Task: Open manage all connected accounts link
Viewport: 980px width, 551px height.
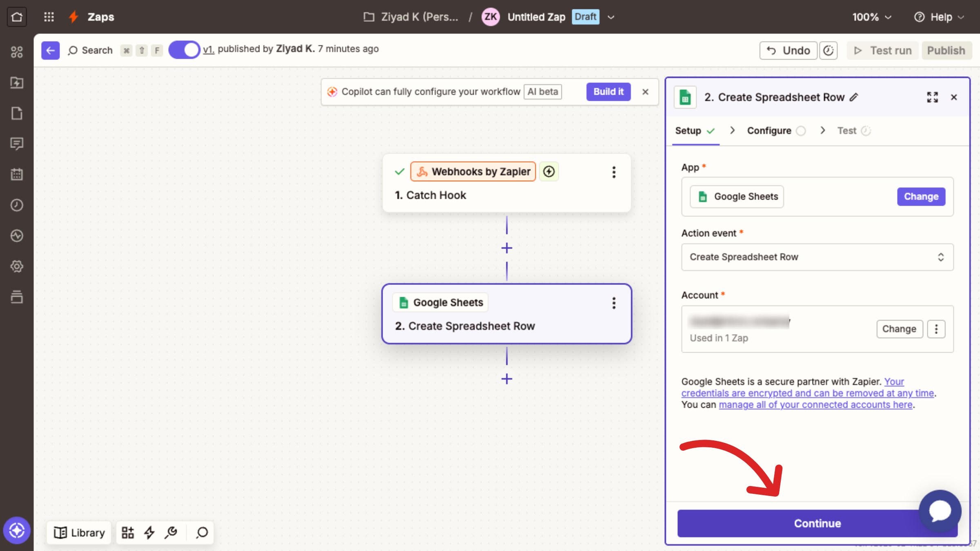Action: point(815,404)
